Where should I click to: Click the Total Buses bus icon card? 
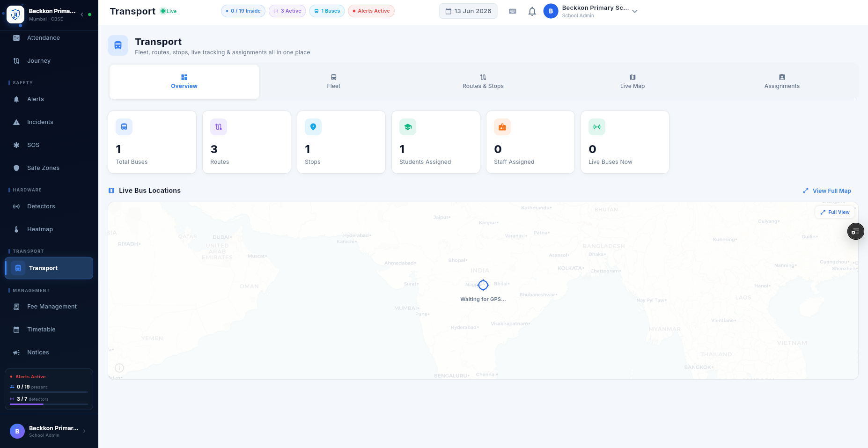pyautogui.click(x=124, y=127)
